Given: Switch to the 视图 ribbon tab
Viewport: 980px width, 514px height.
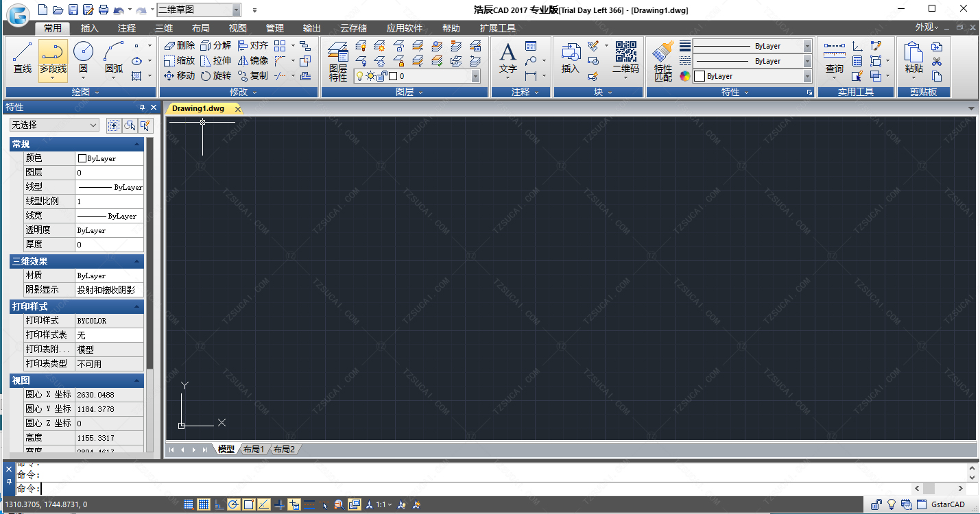Looking at the screenshot, I should (238, 28).
